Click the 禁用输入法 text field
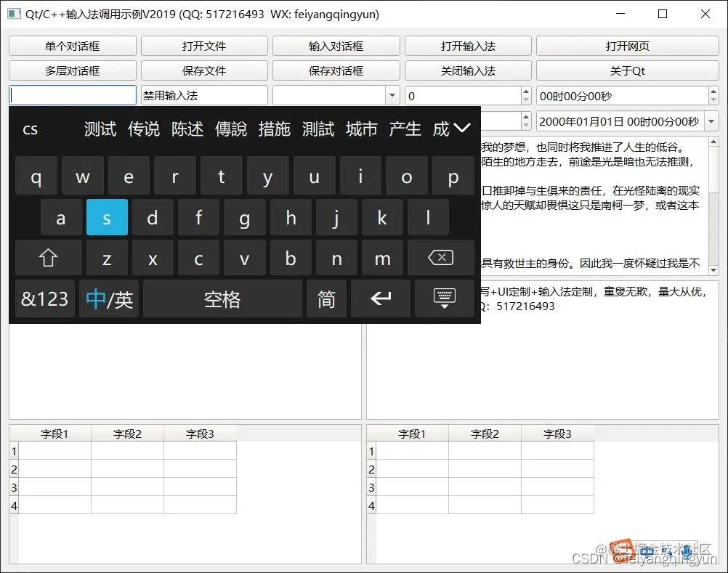 pos(204,96)
